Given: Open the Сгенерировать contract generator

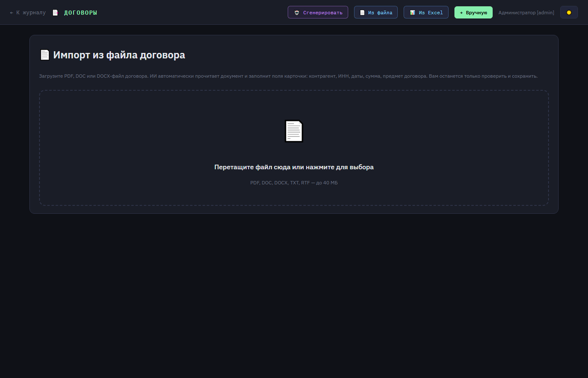Looking at the screenshot, I should [318, 13].
